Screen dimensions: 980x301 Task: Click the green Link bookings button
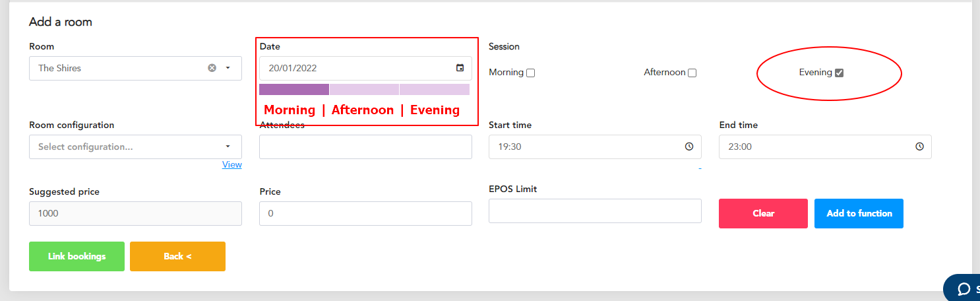point(77,256)
